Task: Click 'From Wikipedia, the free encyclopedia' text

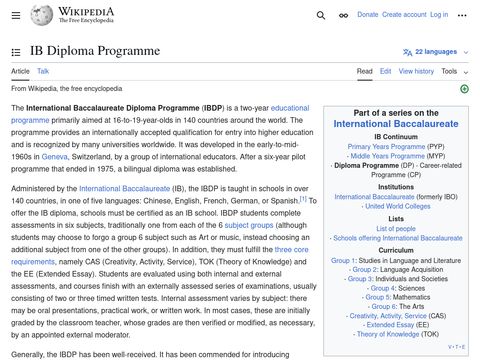Action: point(67,89)
